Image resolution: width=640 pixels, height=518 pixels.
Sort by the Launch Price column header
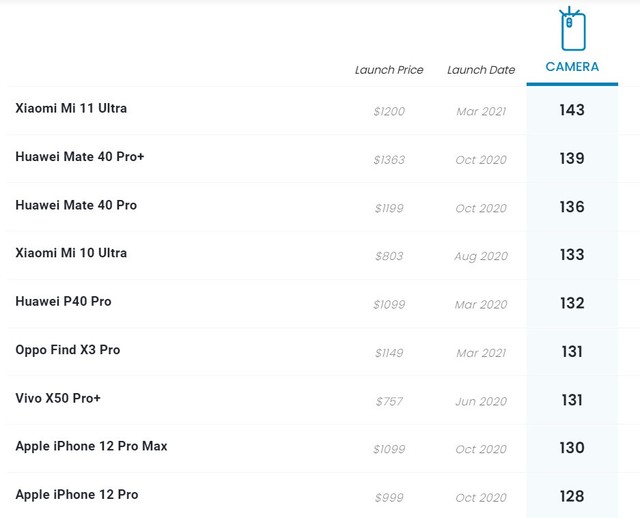(x=389, y=70)
